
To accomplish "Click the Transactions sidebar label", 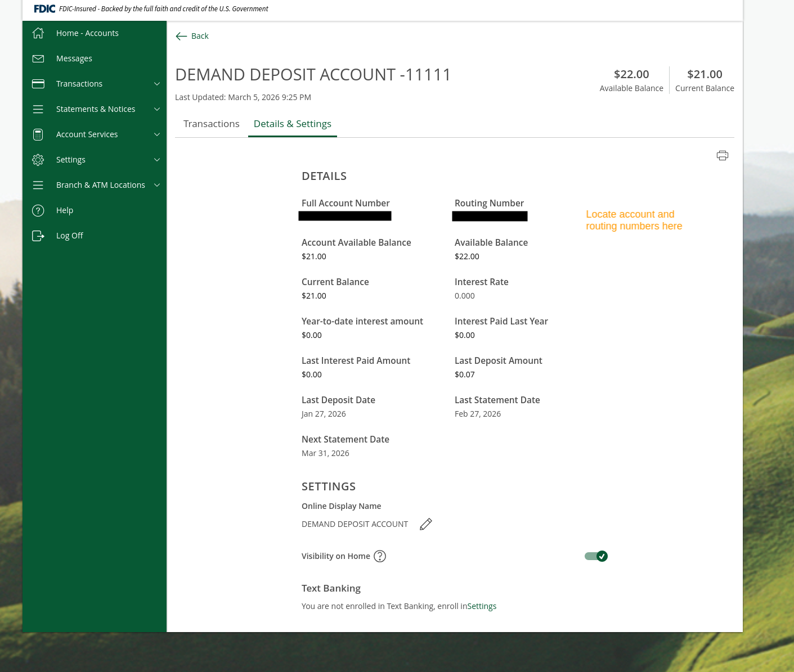I will click(x=79, y=84).
